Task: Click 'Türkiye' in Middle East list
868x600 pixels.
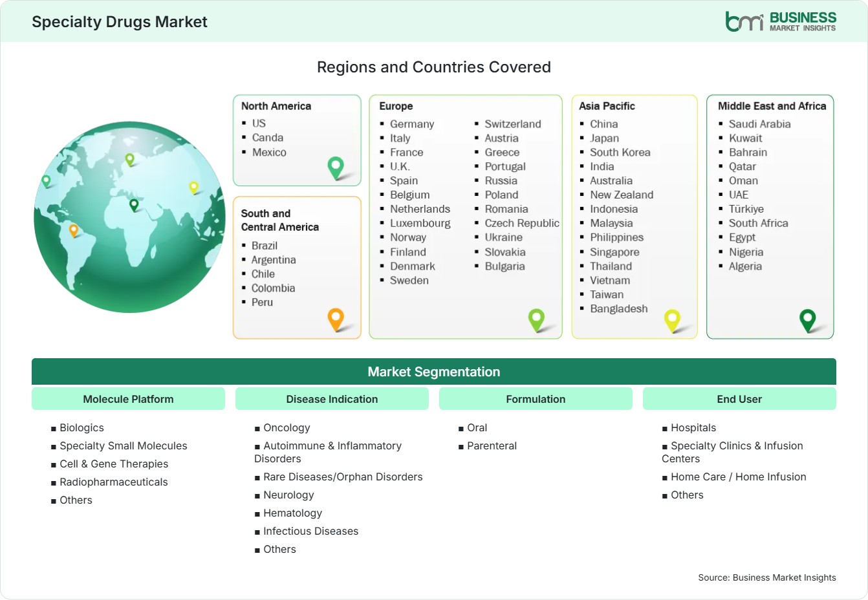Action: [746, 209]
